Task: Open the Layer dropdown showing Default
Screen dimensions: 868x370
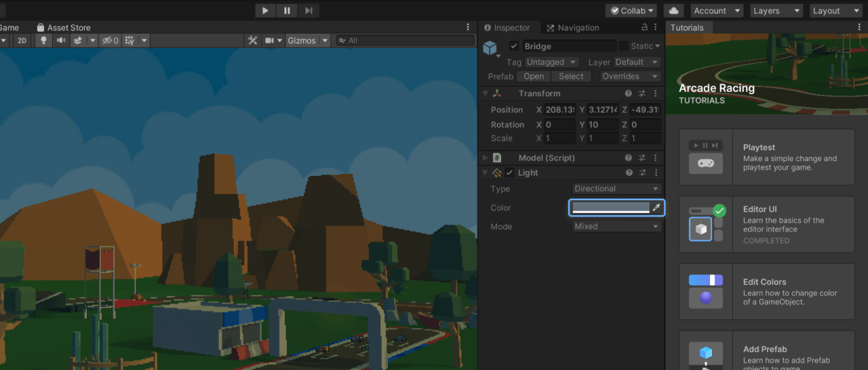Action: pos(637,62)
